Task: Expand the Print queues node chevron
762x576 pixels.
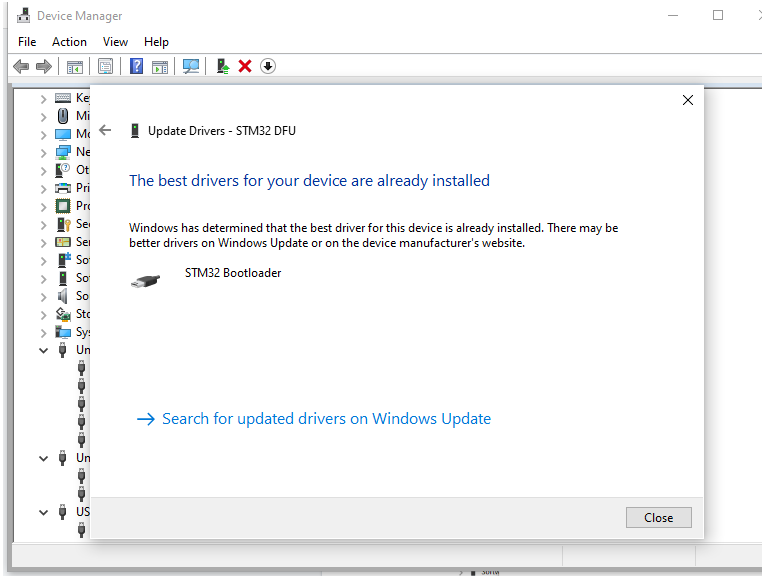Action: 43,189
